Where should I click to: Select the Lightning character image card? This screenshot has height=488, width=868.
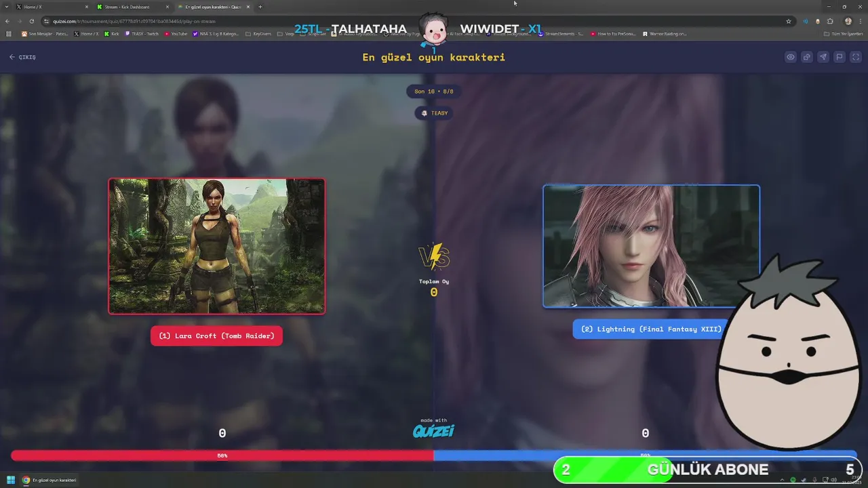click(651, 246)
